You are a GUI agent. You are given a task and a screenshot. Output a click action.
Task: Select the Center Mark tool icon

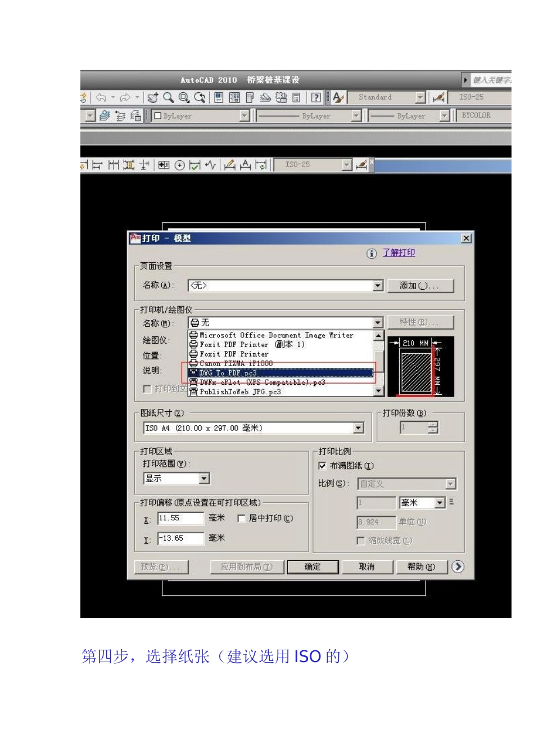click(x=179, y=165)
